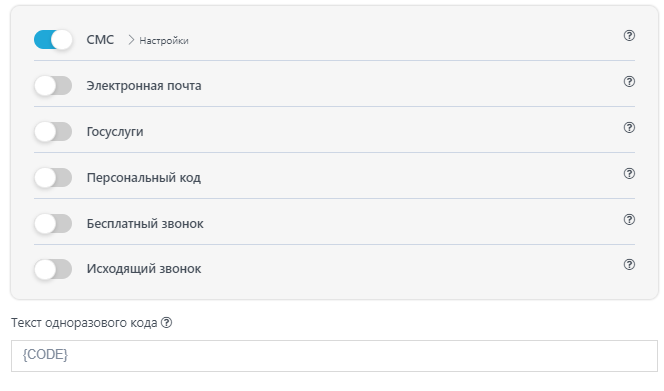The image size is (664, 391).
Task: Click the СМС label text
Action: (x=100, y=40)
